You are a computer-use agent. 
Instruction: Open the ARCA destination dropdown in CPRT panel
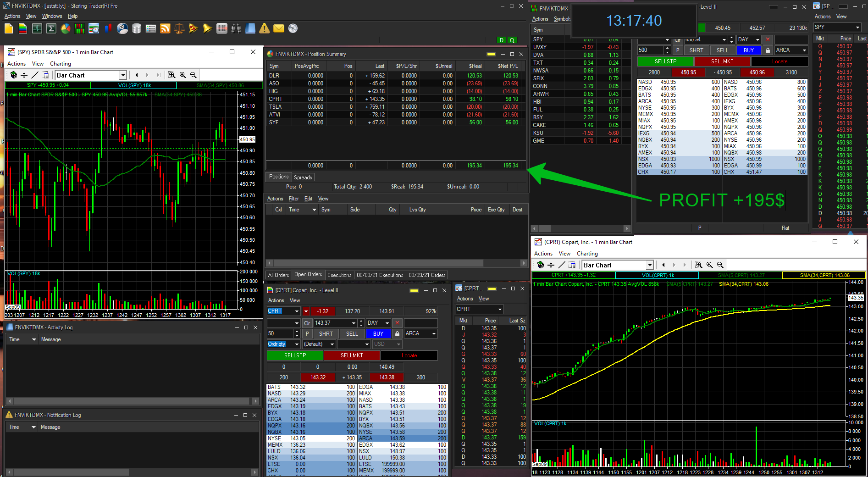(x=433, y=334)
